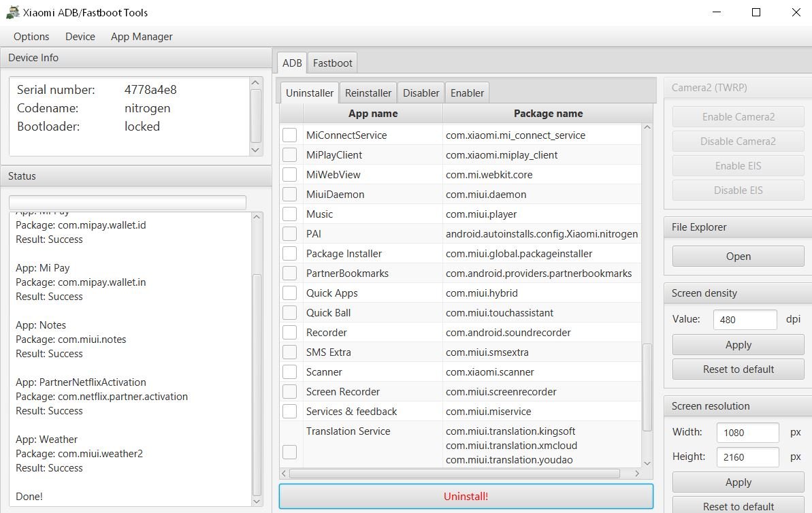Click the Enable Camera2 button
Image resolution: width=812 pixels, height=513 pixels.
(x=738, y=117)
